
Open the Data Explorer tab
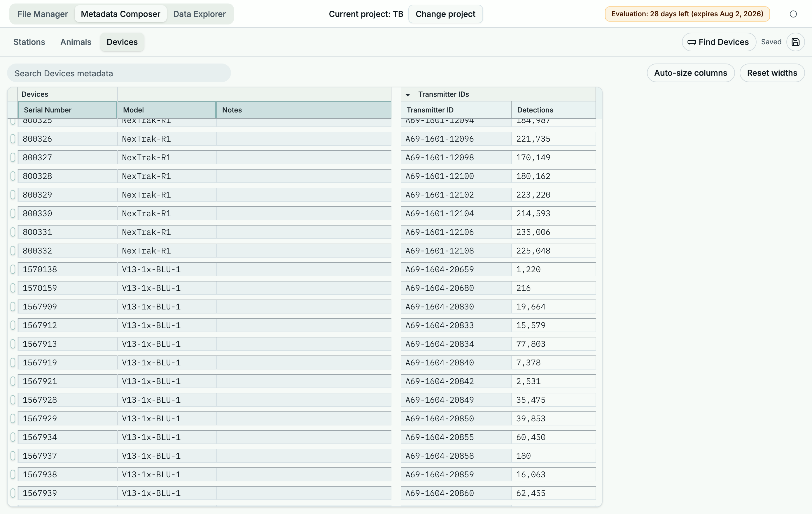click(199, 14)
